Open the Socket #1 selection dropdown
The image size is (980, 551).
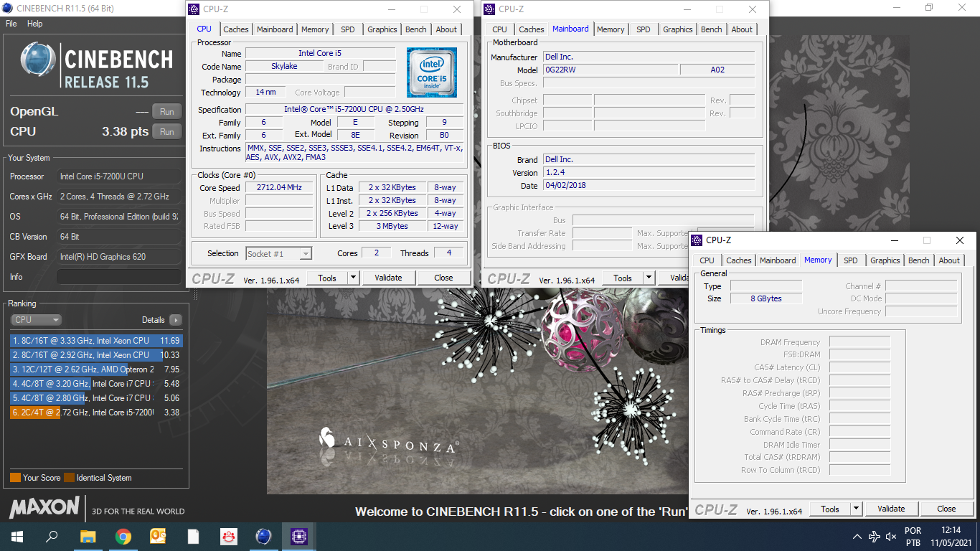(279, 253)
